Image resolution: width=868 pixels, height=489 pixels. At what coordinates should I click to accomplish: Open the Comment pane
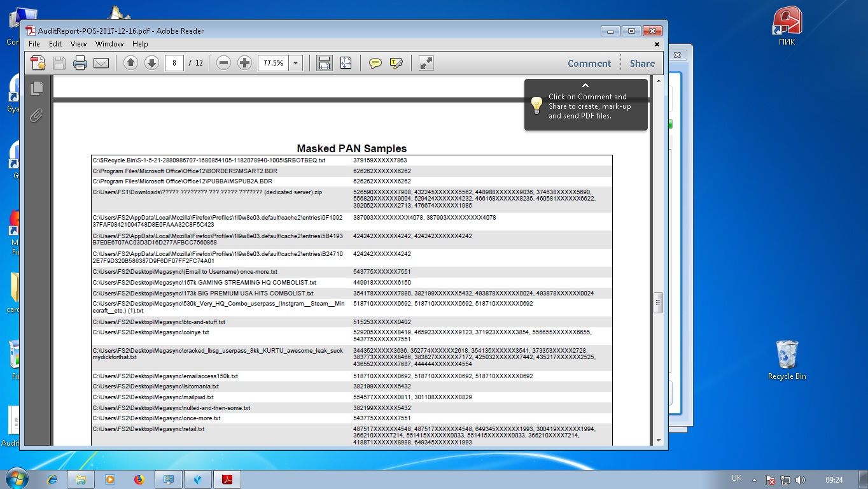[589, 63]
